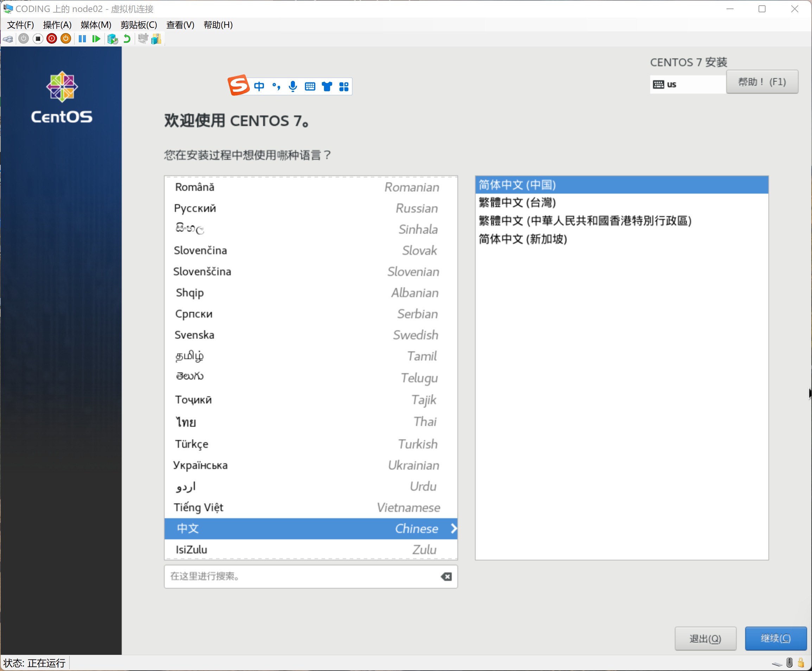The width and height of the screenshot is (812, 671).
Task: Open the 剪贴板(C) menu
Action: click(x=139, y=25)
